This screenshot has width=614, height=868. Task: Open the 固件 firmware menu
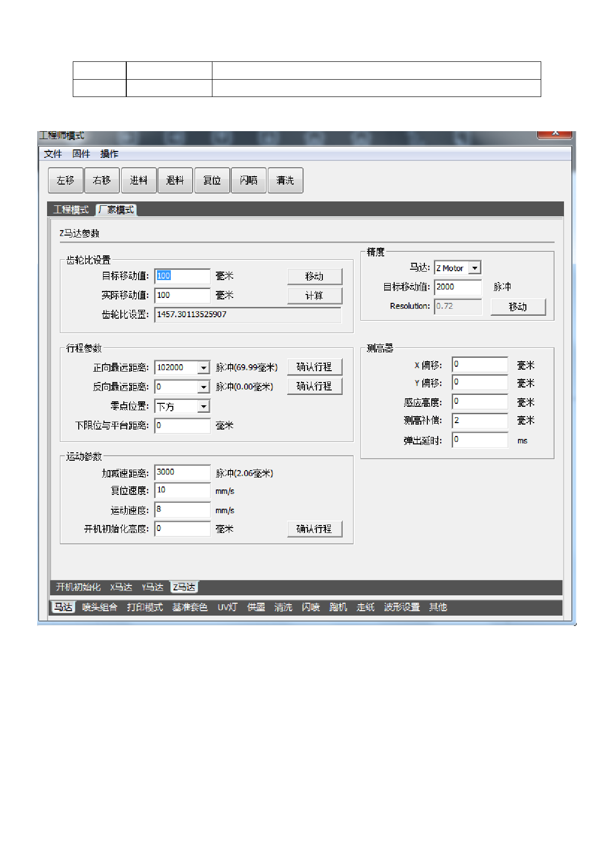tap(81, 154)
